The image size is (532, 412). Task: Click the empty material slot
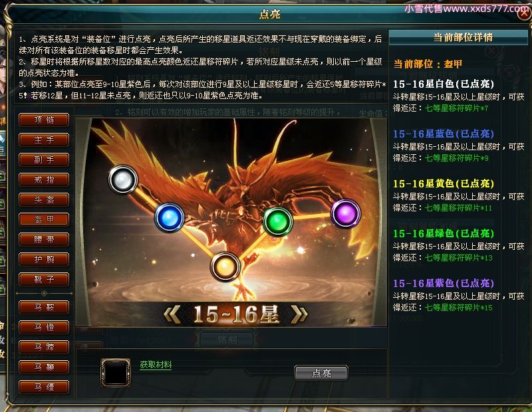pos(116,373)
